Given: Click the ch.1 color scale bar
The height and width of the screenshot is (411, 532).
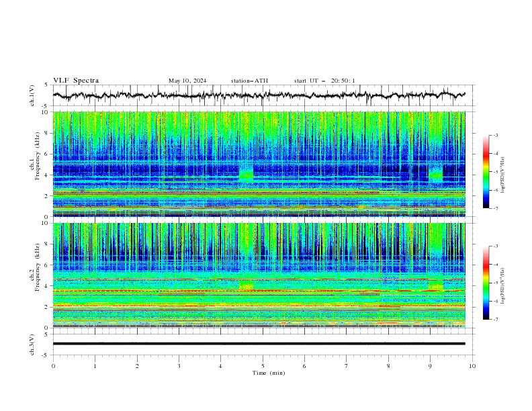Looking at the screenshot, I should coord(486,172).
